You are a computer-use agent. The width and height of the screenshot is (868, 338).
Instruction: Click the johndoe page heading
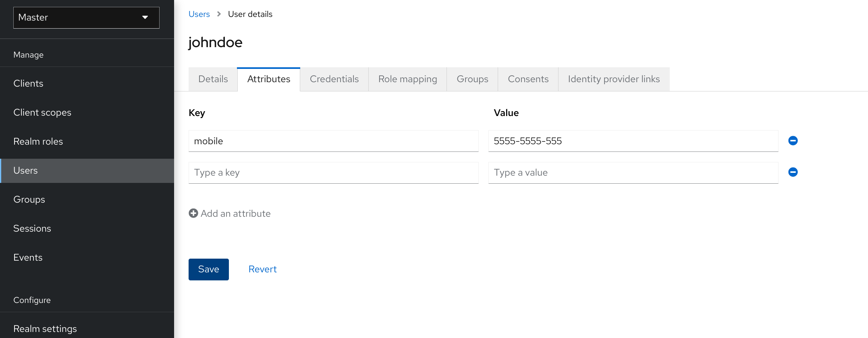point(215,42)
